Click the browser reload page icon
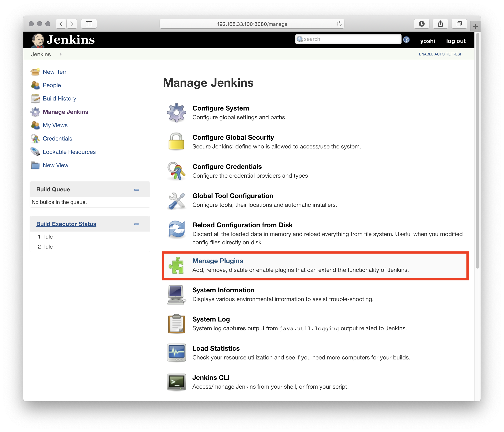Viewport: 504px width, 432px height. click(339, 24)
